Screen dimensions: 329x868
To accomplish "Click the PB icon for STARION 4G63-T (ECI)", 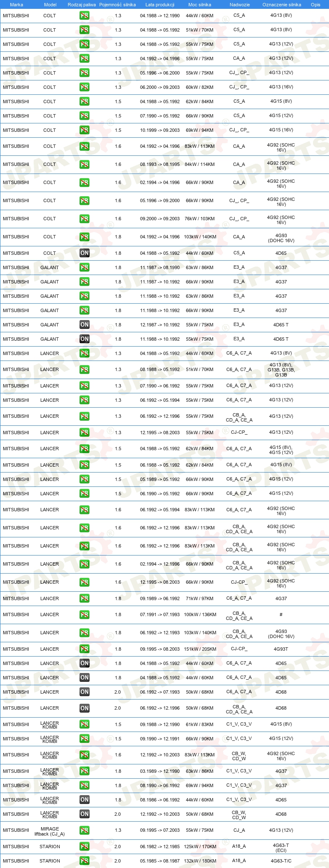I will pyautogui.click(x=85, y=847).
